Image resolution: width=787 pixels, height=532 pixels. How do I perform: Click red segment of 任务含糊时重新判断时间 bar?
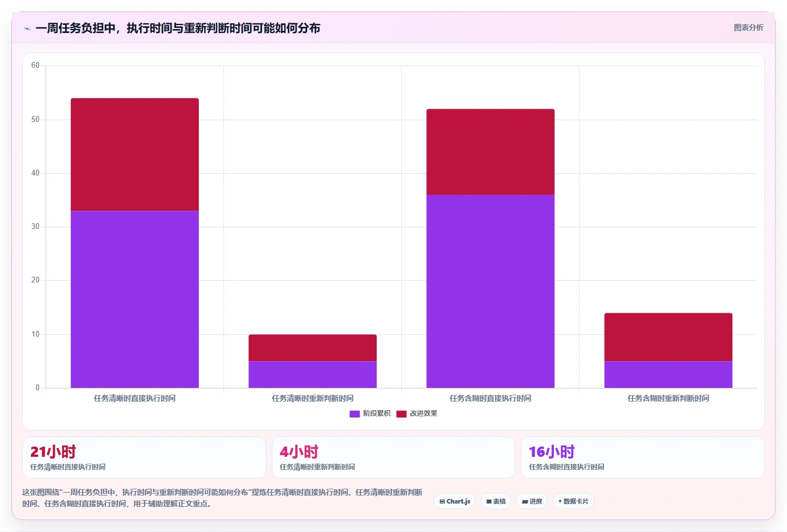[668, 337]
